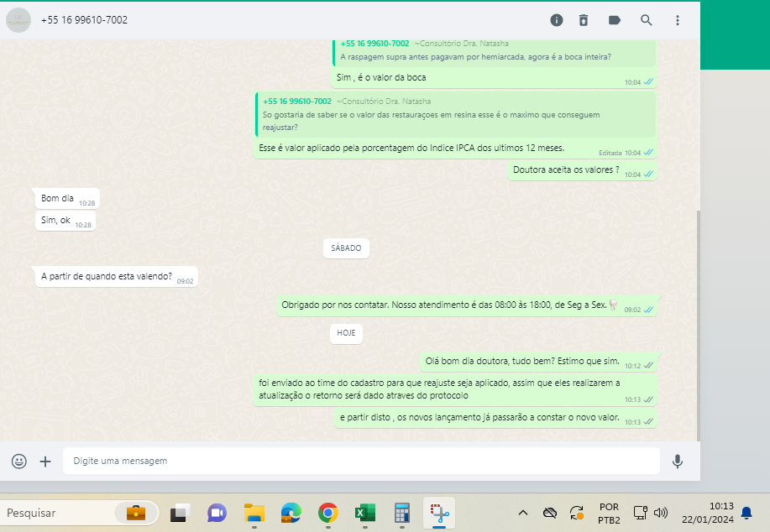
Task: Click the briefcase icon in search box
Action: tap(136, 513)
